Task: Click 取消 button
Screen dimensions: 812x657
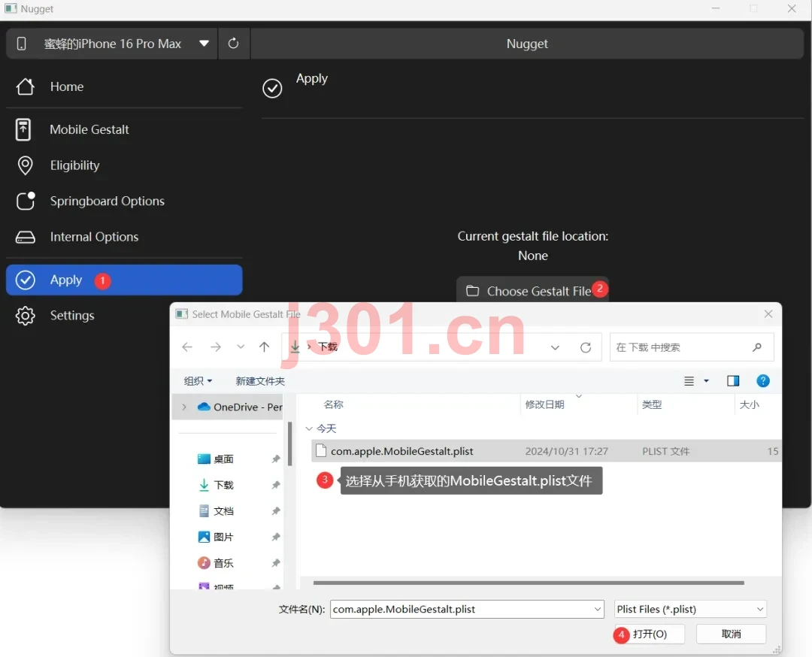Action: 731,634
